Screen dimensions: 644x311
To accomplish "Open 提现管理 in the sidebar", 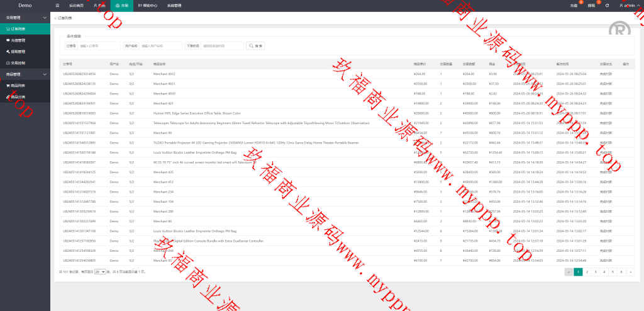I will pyautogui.click(x=18, y=52).
